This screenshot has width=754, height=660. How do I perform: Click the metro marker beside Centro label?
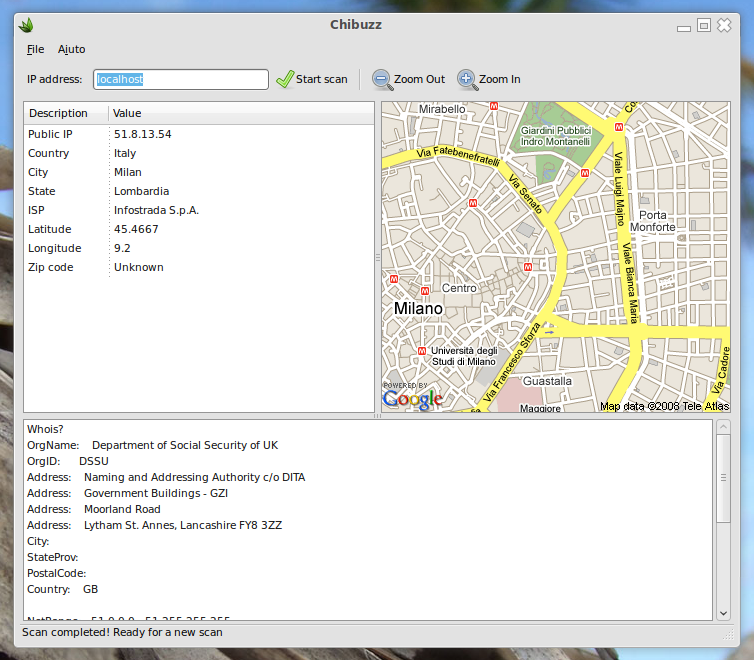(425, 291)
